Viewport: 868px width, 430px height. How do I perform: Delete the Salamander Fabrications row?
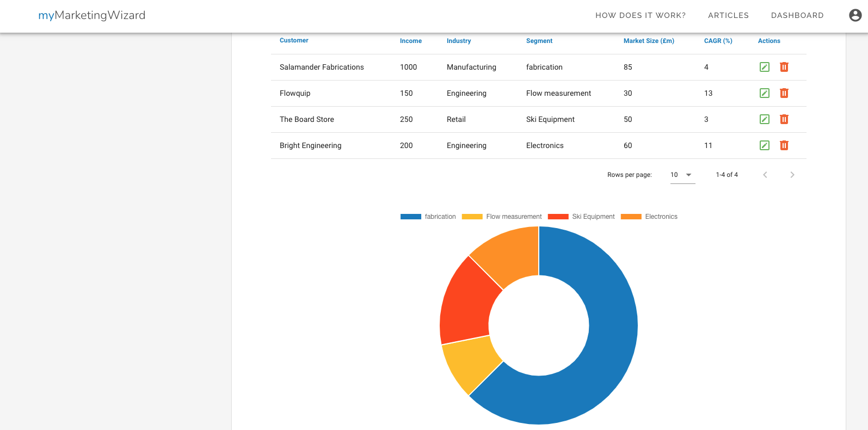point(784,67)
